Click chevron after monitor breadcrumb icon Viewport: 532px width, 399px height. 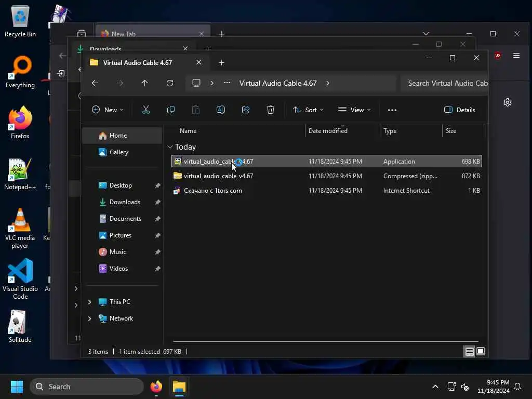click(x=212, y=83)
